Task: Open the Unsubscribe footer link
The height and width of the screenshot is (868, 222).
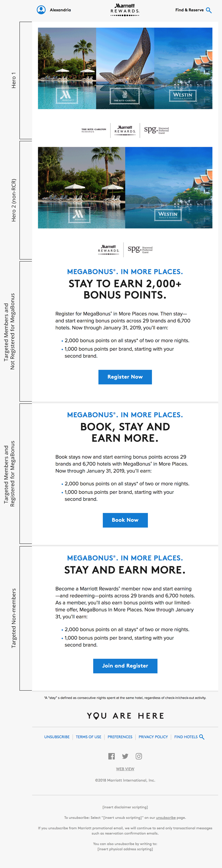Action: coord(57,737)
